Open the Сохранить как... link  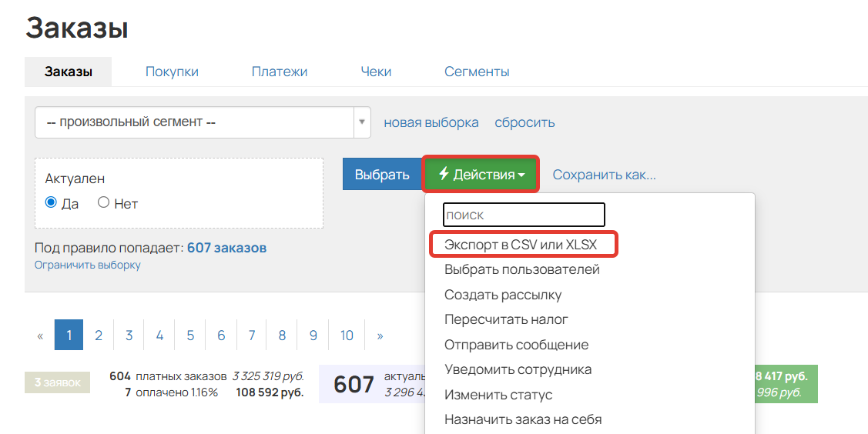click(604, 175)
